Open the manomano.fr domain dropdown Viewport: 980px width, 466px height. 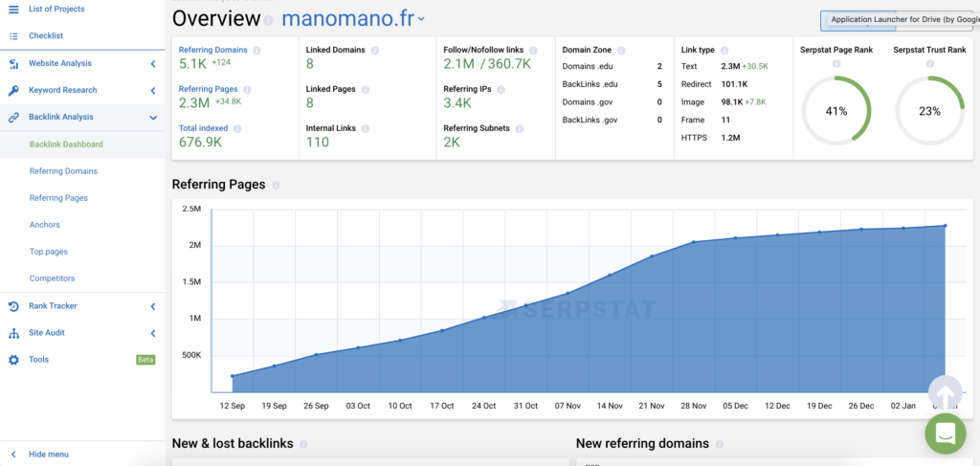click(x=354, y=19)
